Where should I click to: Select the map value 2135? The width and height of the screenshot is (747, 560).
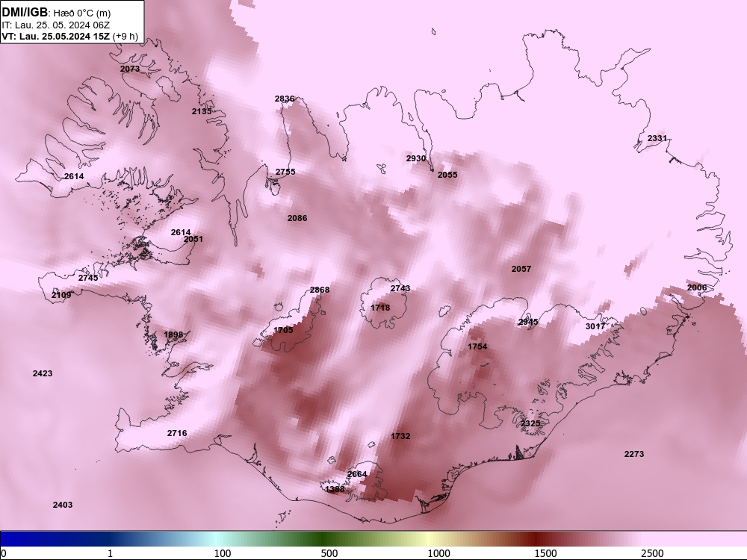pyautogui.click(x=202, y=111)
